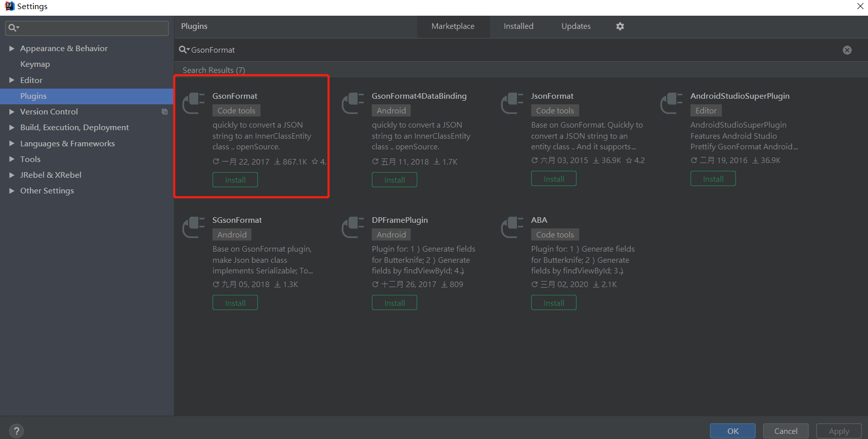Install the GsonFormat4DataBinding plugin

point(395,180)
